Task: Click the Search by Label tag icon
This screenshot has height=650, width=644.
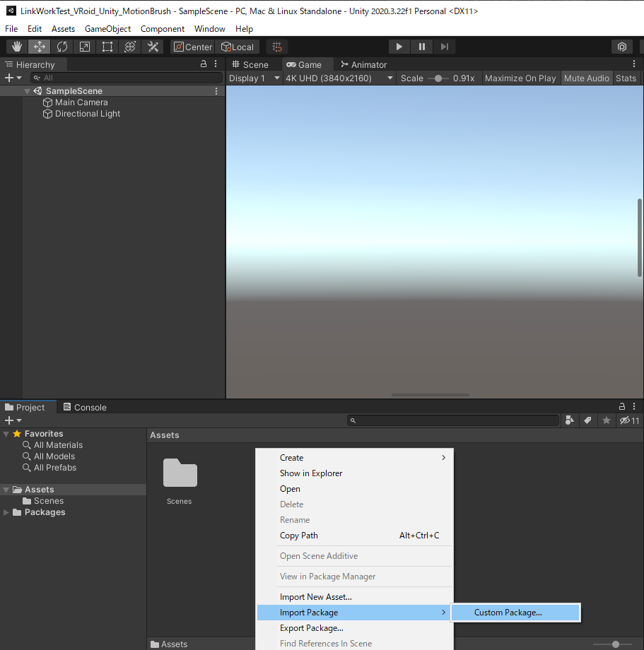Action: (587, 420)
